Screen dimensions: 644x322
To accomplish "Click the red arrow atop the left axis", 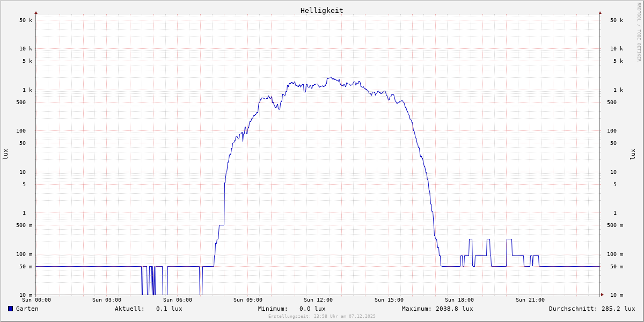I will (36, 13).
